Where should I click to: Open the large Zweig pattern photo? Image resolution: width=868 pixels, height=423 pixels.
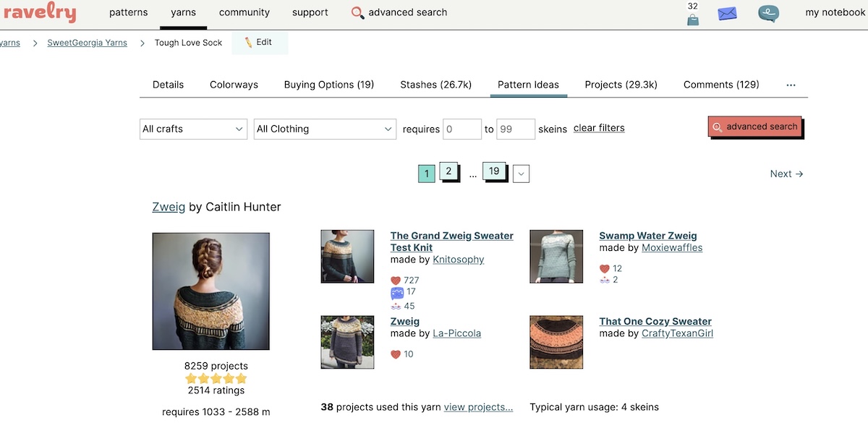pyautogui.click(x=211, y=291)
